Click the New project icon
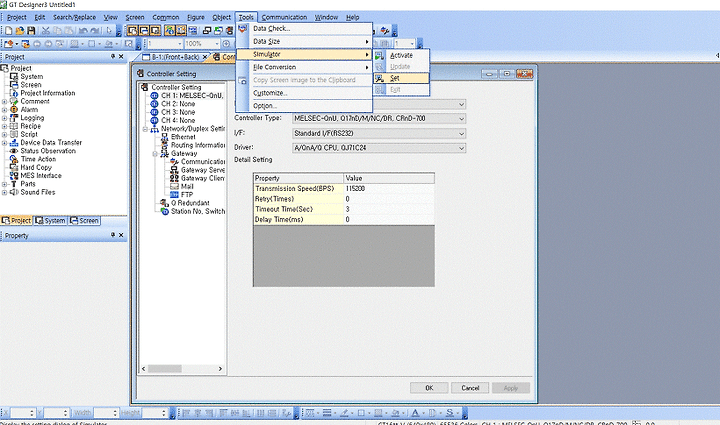The width and height of the screenshot is (720, 425). [x=8, y=31]
